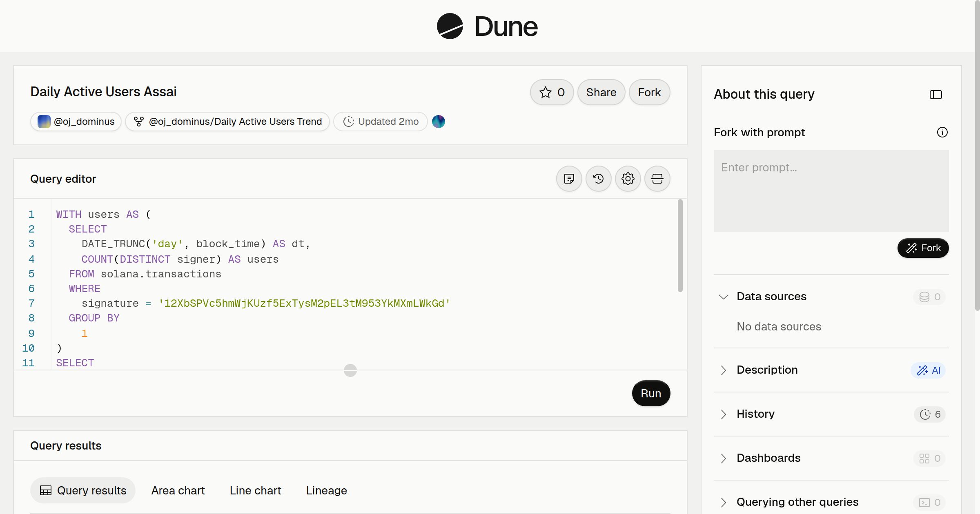Click line number 10 in the editor gutter
The image size is (980, 514).
pos(28,348)
